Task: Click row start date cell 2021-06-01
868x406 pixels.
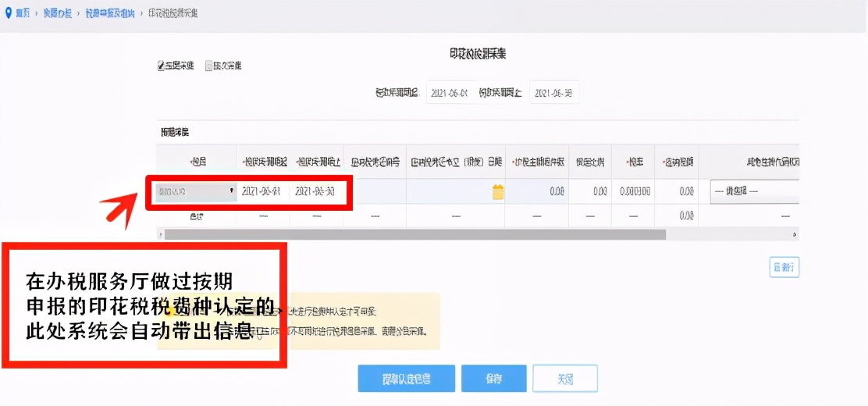Action: pyautogui.click(x=264, y=191)
